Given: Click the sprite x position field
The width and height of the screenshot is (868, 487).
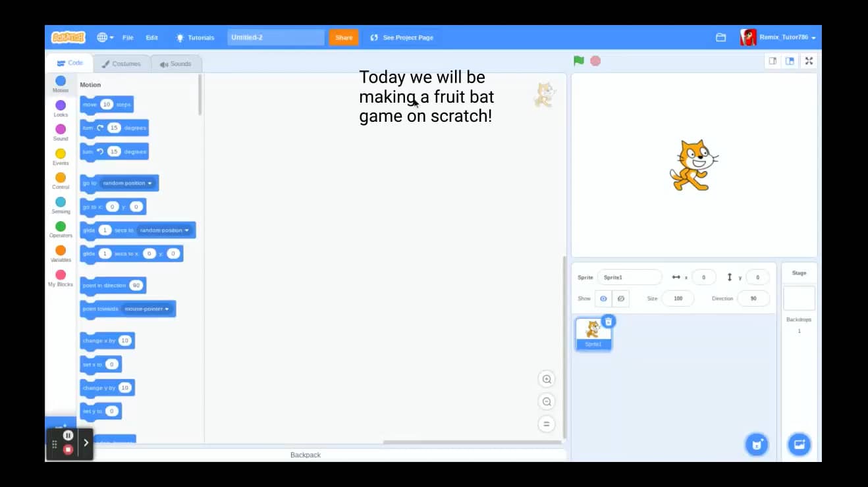Looking at the screenshot, I should click(703, 277).
